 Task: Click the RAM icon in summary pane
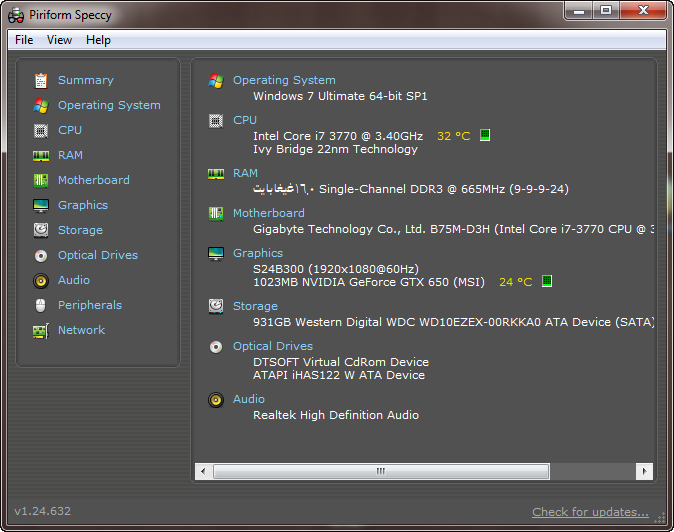pyautogui.click(x=216, y=174)
